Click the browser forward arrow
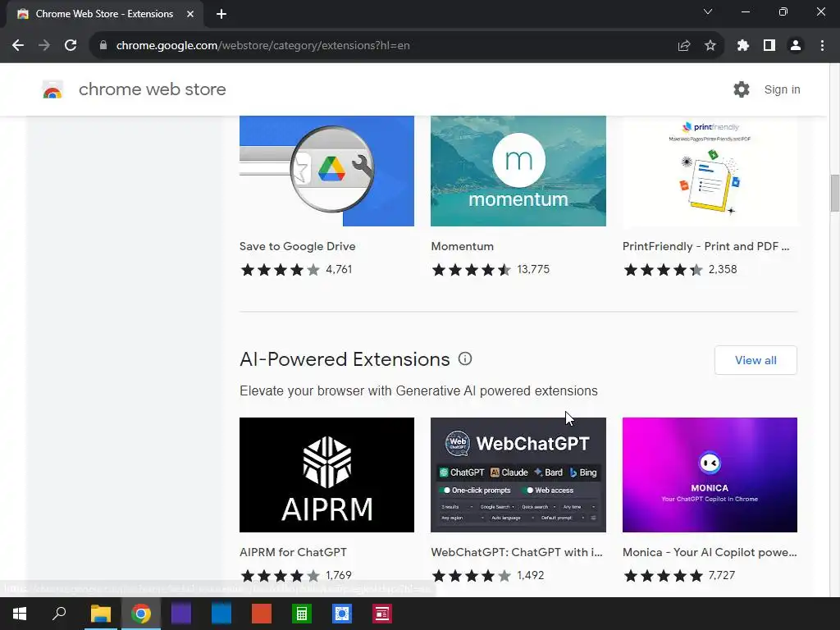 [44, 46]
